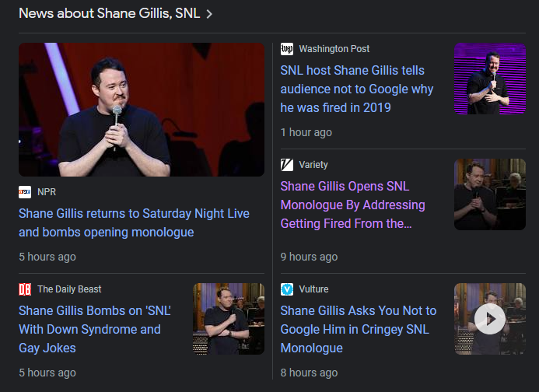The image size is (539, 392).
Task: Click the '9 hours ago' timestamp
Action: click(309, 257)
